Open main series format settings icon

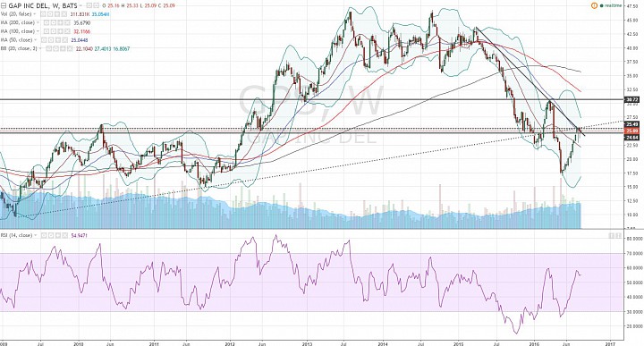[x=96, y=5]
